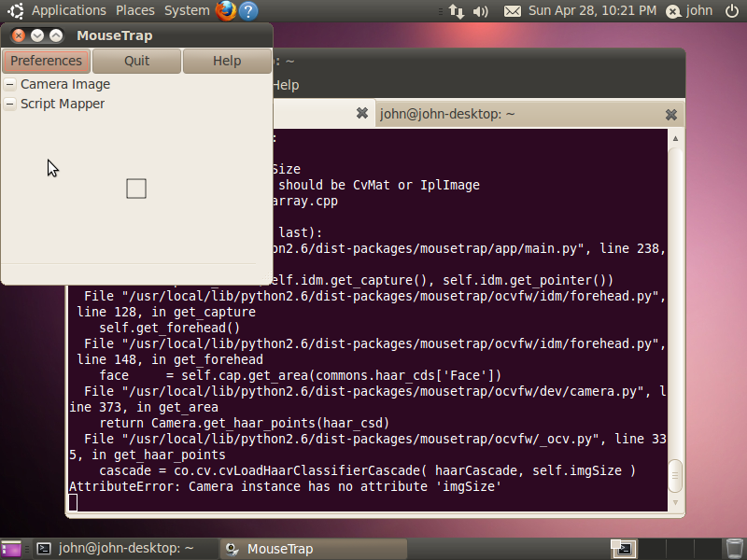Click the Quit button in MouseTrap

coord(136,61)
